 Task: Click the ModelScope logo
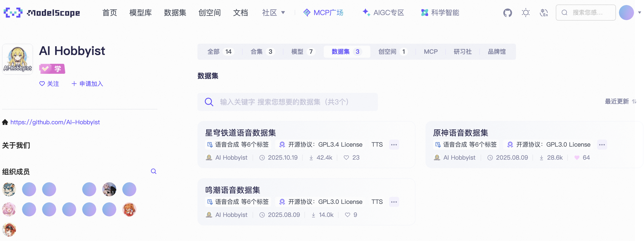42,13
